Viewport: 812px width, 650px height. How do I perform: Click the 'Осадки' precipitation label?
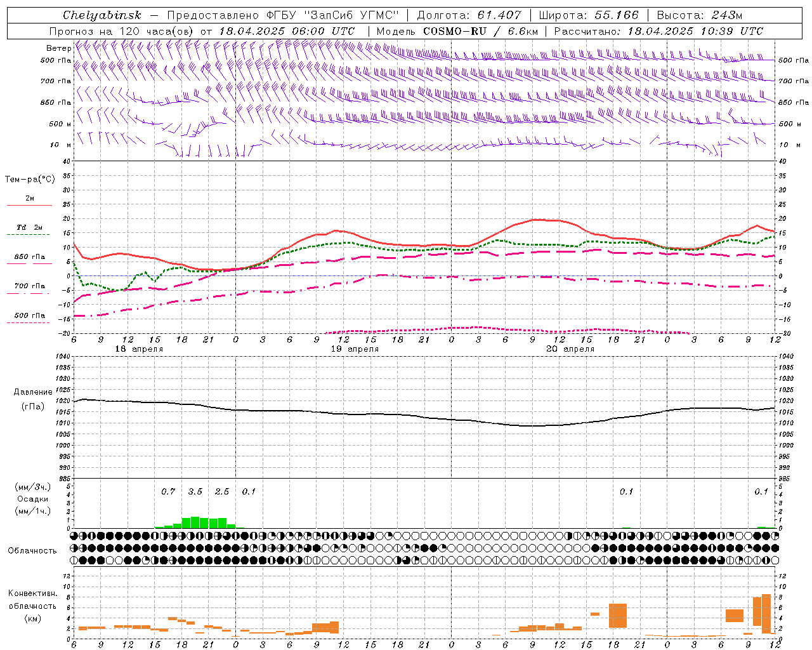pyautogui.click(x=33, y=499)
